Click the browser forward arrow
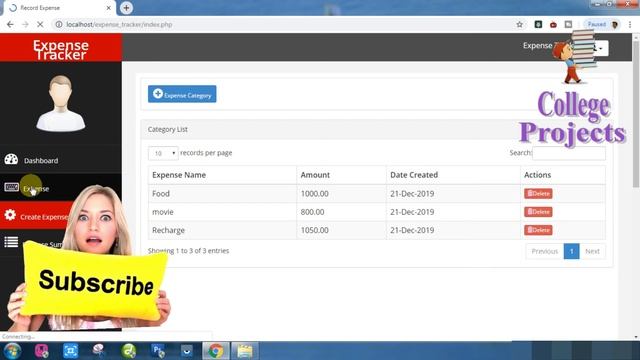Image resolution: width=640 pixels, height=360 pixels. (x=25, y=24)
